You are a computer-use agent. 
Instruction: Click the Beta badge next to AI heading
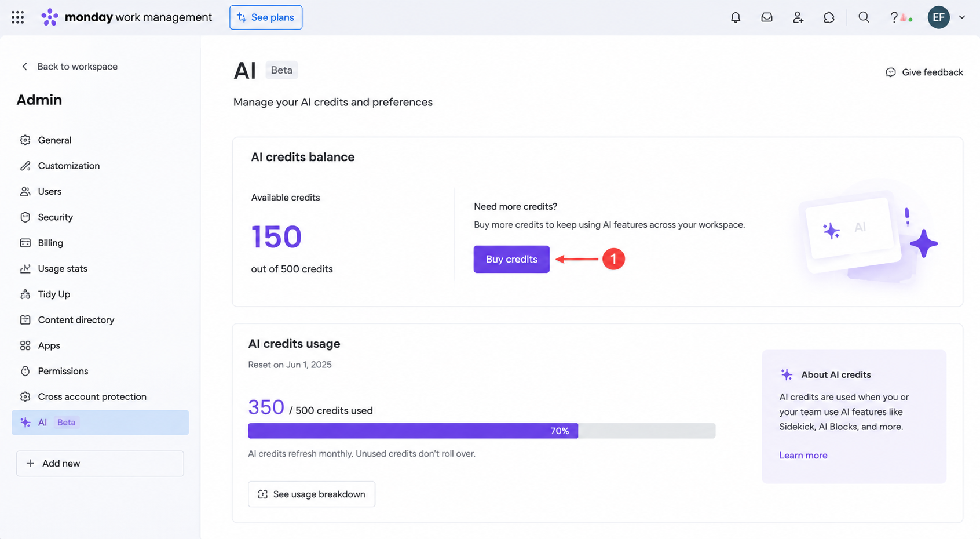point(281,70)
